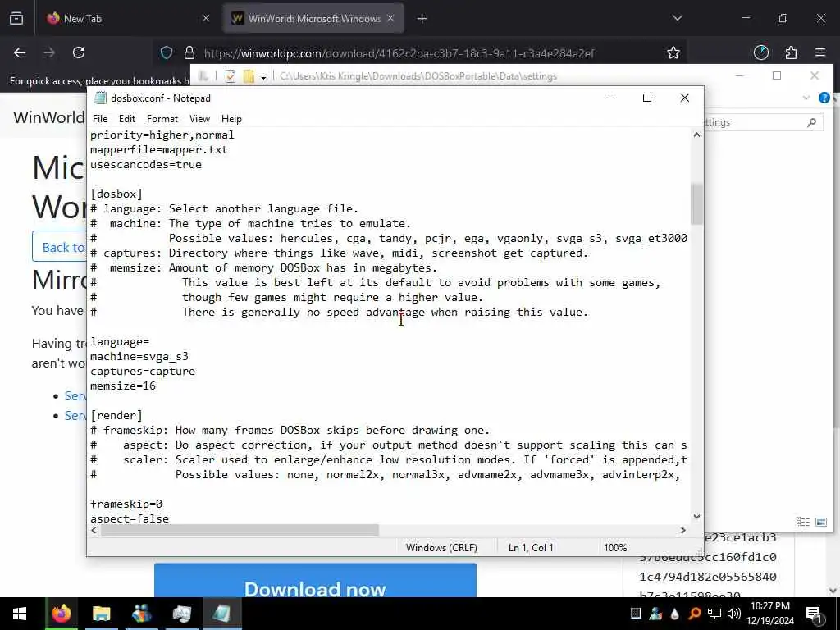The height and width of the screenshot is (630, 840).
Task: Click the winworldpc.com address bar URL
Action: point(399,53)
